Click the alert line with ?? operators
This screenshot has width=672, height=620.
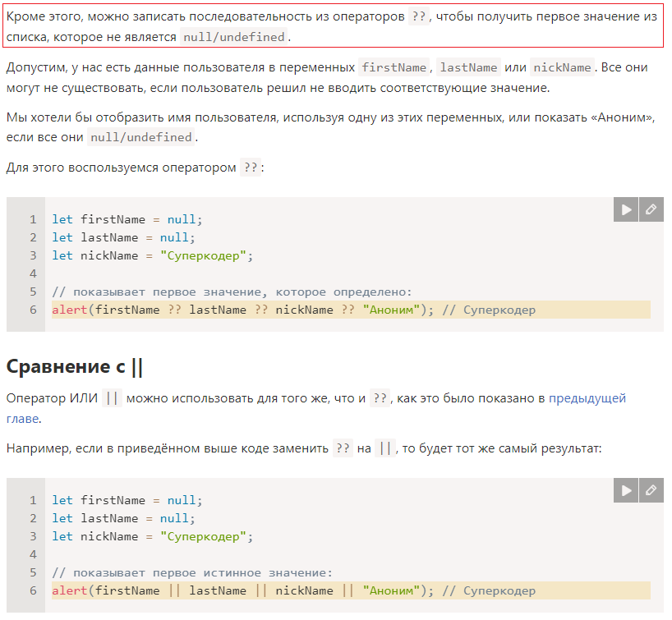pos(351,310)
